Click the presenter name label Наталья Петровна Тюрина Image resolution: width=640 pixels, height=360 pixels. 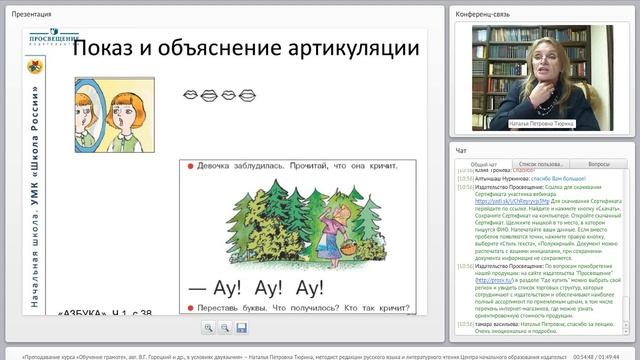pyautogui.click(x=542, y=123)
